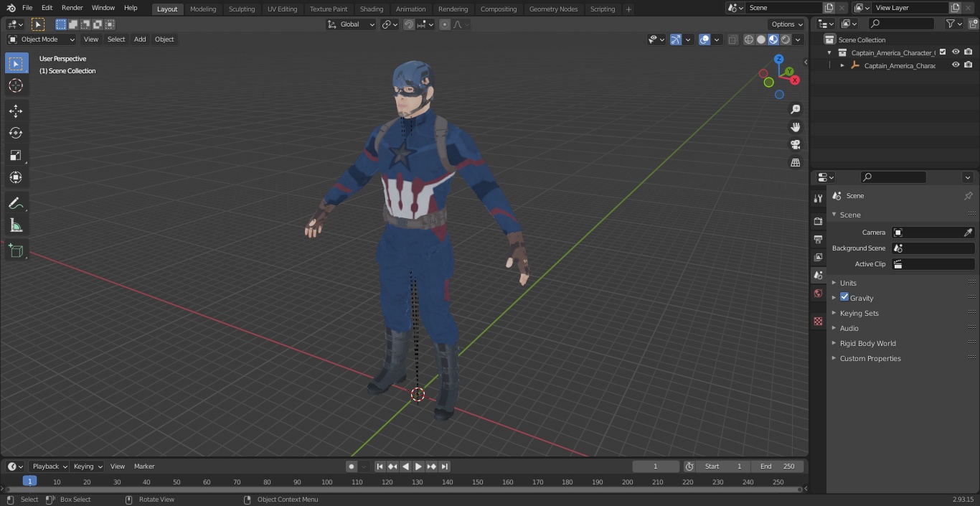980x506 pixels.
Task: Select the Cursor tool in left toolbar
Action: click(x=16, y=85)
